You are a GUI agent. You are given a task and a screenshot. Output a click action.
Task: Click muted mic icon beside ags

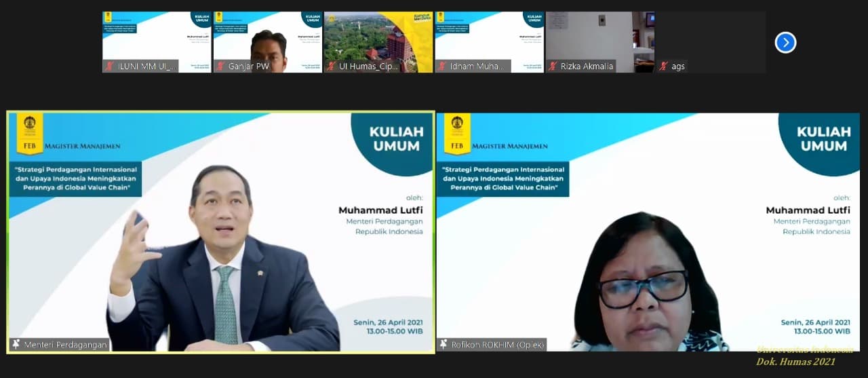664,67
